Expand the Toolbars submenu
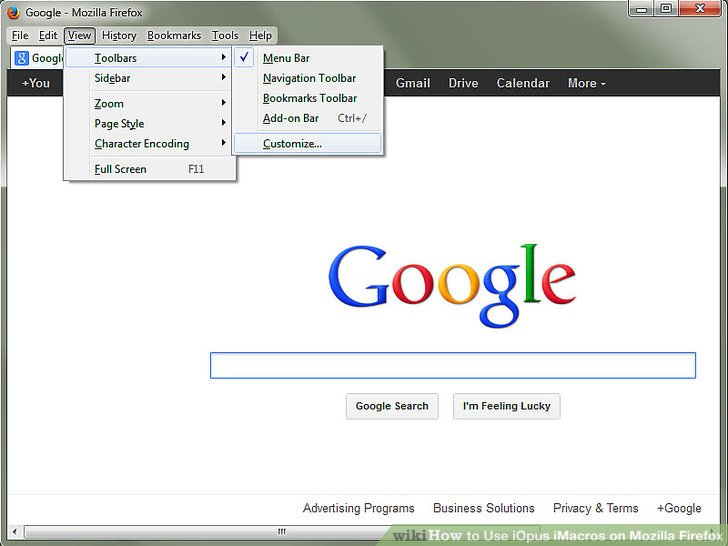The height and width of the screenshot is (546, 728). coord(149,58)
